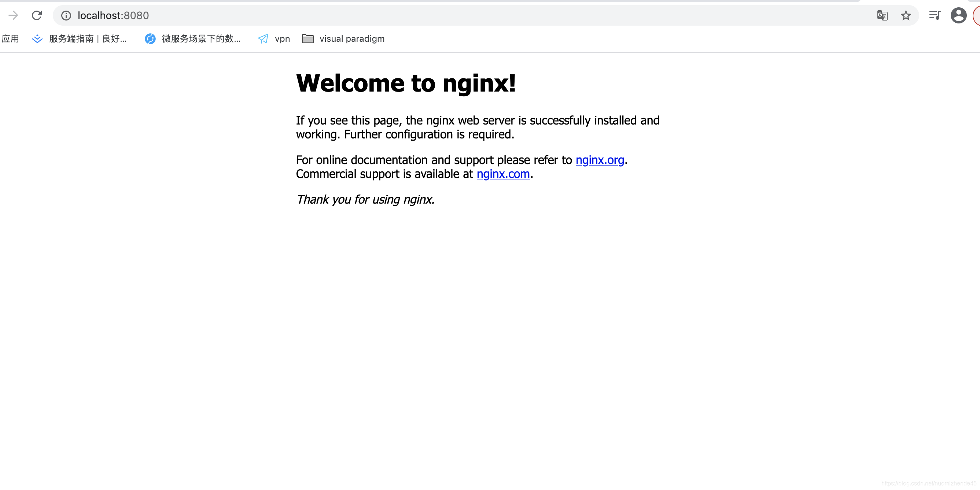Screen dimensions: 980x490
Task: Follow the nginx.com link
Action: coord(503,174)
